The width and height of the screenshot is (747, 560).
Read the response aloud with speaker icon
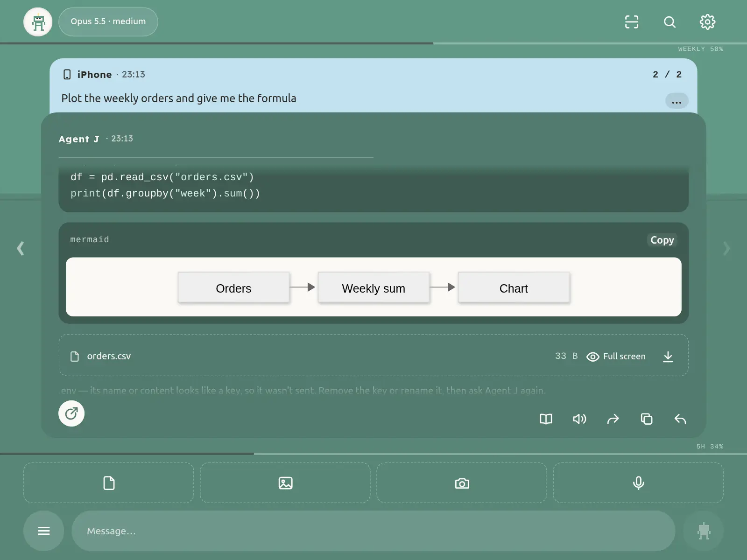579,419
